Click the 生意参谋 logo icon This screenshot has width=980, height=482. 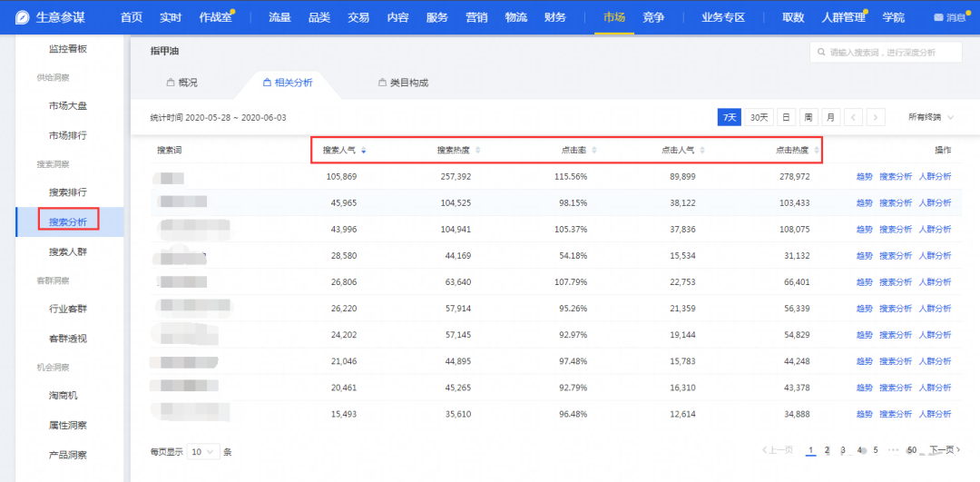coord(23,17)
